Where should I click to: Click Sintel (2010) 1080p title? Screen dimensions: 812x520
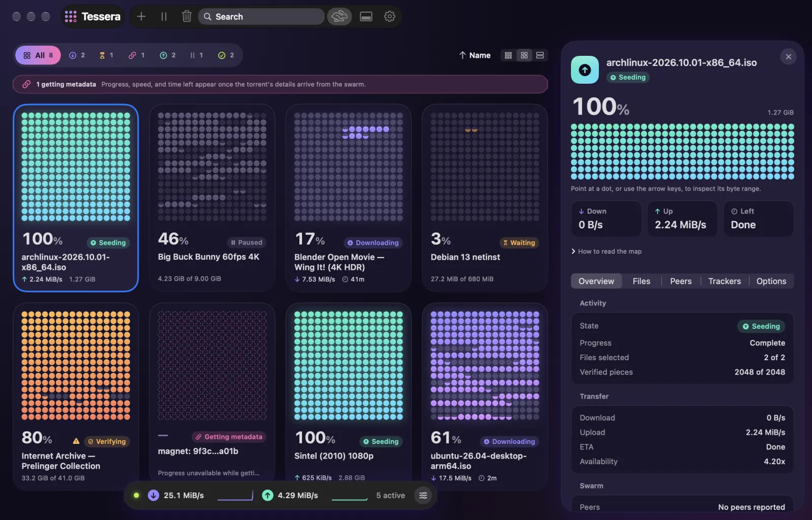[x=334, y=456]
